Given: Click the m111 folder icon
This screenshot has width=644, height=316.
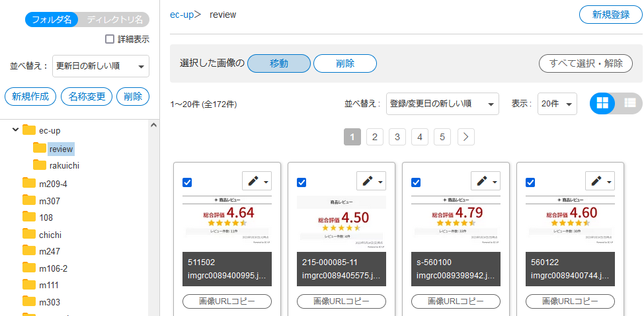Looking at the screenshot, I should 29,285.
